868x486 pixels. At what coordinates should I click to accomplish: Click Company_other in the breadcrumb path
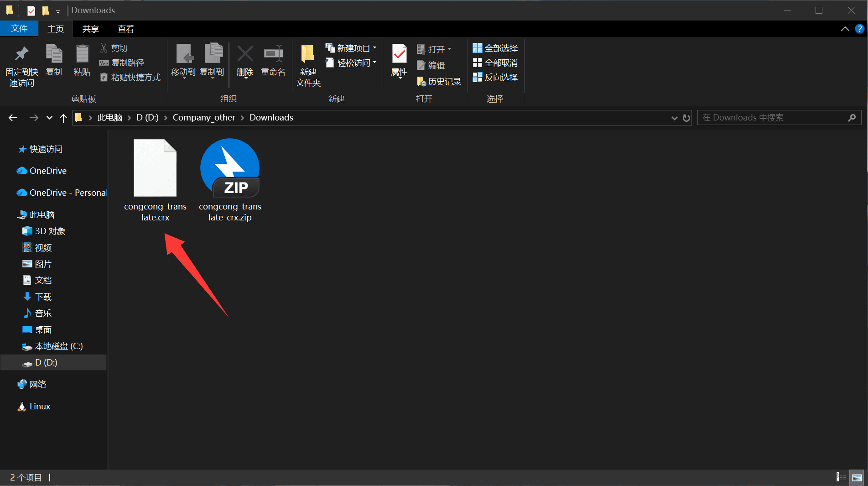click(204, 118)
